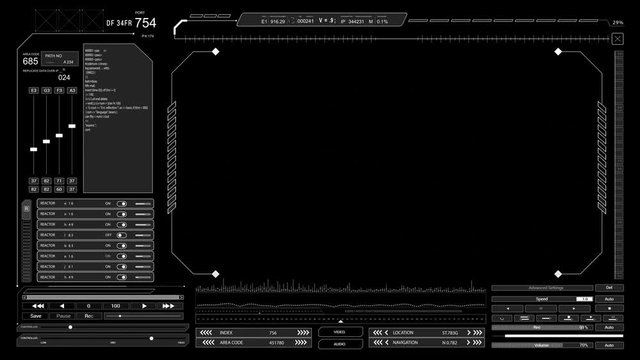The width and height of the screenshot is (640, 360).
Task: Adjust the Rec level bar at 93%
Action: coord(542,327)
